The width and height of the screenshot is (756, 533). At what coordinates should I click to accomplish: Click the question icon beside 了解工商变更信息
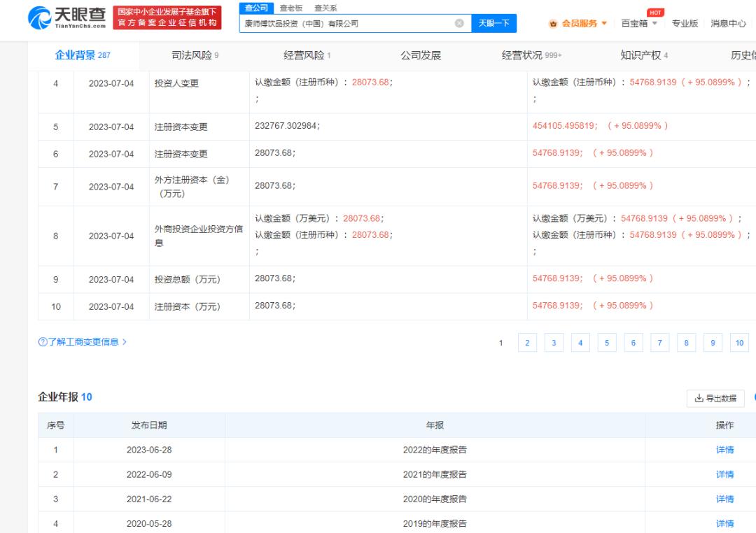pos(43,342)
